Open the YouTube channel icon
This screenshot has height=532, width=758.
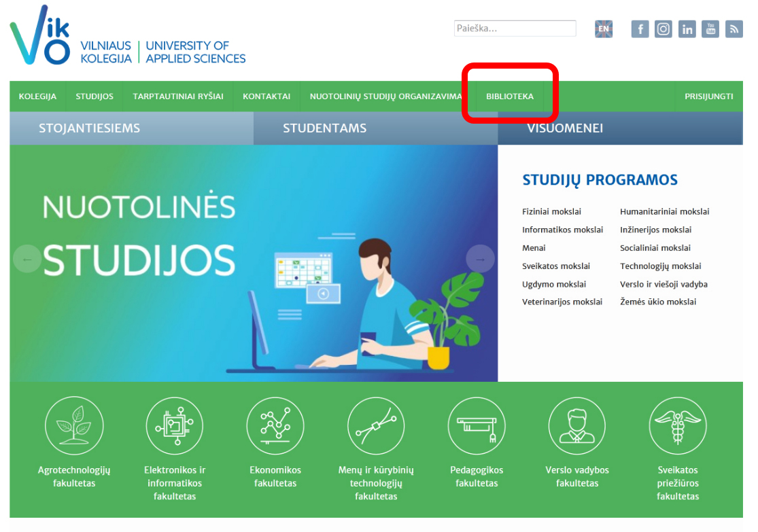(710, 29)
